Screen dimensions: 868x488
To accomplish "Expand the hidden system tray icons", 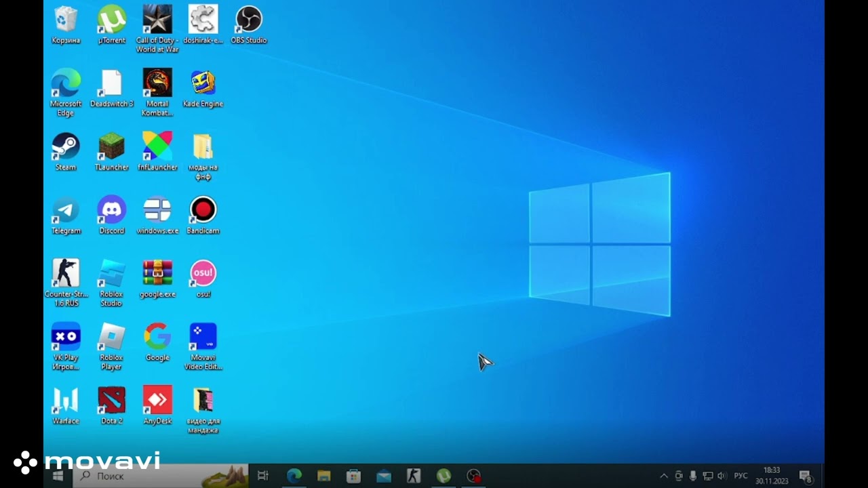I will (664, 476).
